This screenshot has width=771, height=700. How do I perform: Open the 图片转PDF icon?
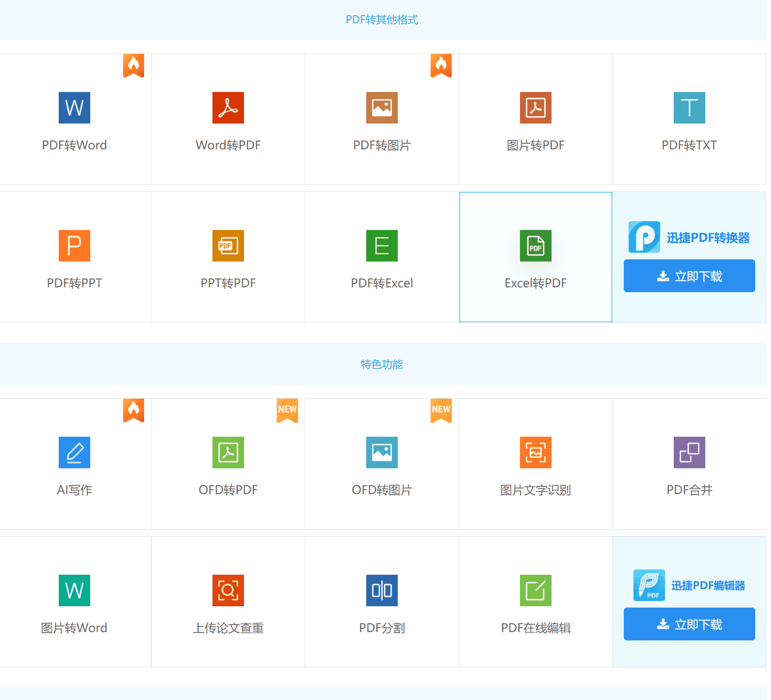(536, 108)
